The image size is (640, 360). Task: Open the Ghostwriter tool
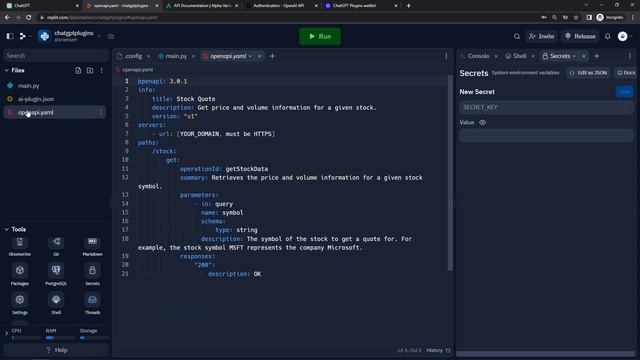tap(20, 246)
